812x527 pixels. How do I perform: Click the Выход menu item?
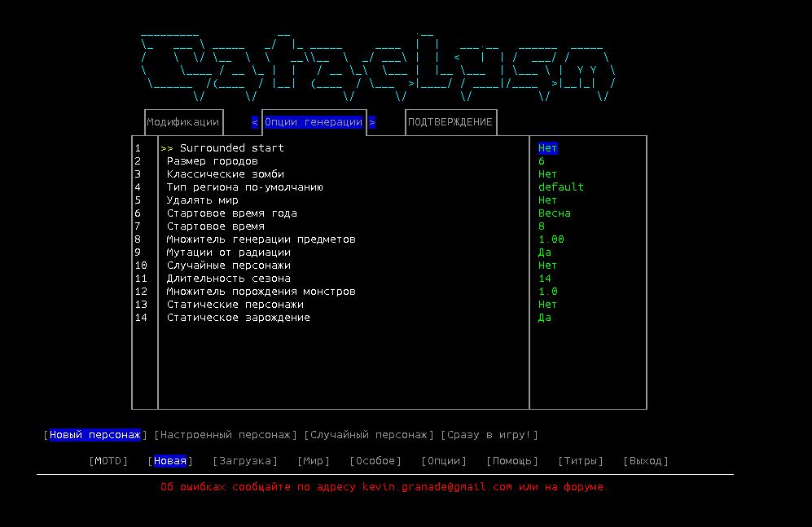pos(646,461)
